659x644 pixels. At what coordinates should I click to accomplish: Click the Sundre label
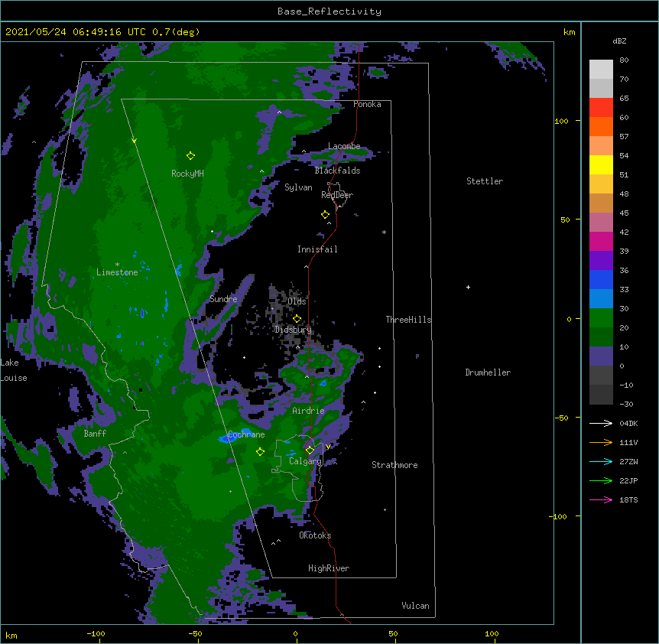(223, 299)
